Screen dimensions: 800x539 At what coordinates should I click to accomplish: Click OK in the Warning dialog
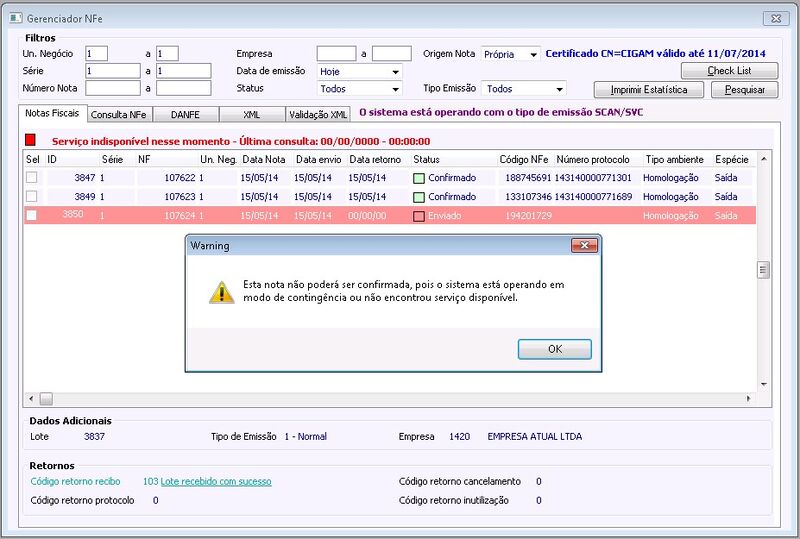555,349
